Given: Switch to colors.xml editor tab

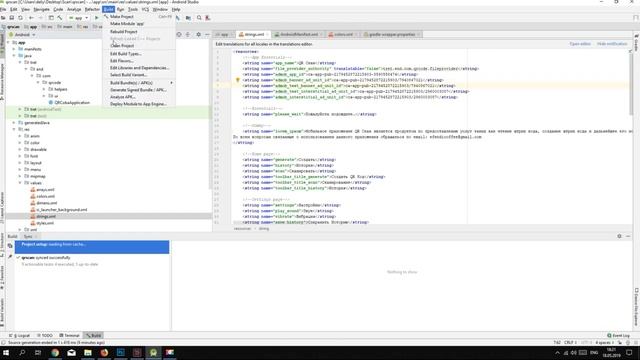Looking at the screenshot, I should click(343, 35).
